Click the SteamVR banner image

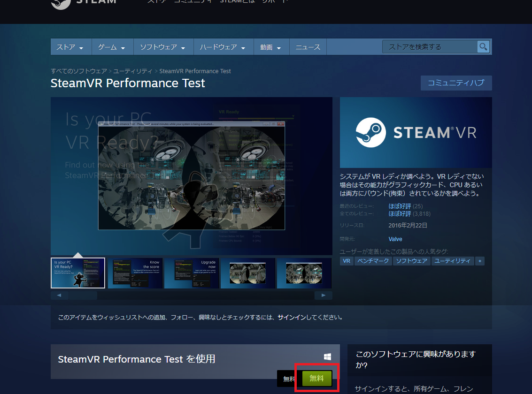click(416, 132)
